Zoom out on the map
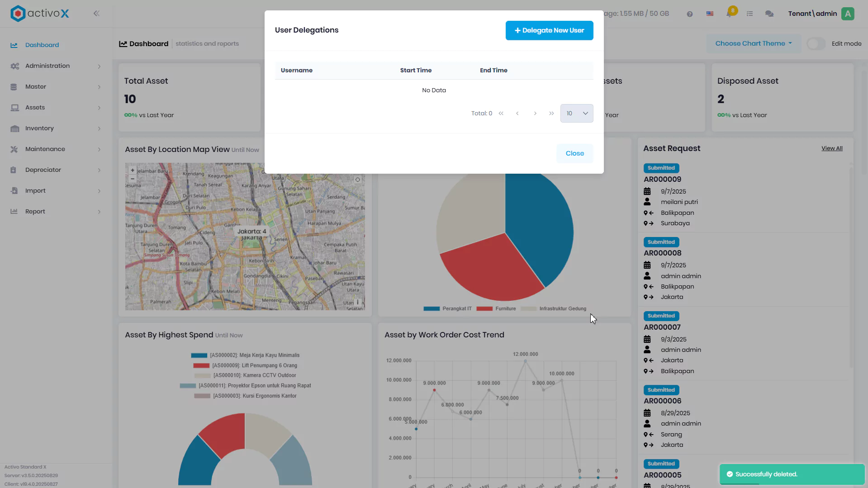The height and width of the screenshot is (488, 868). point(133,179)
